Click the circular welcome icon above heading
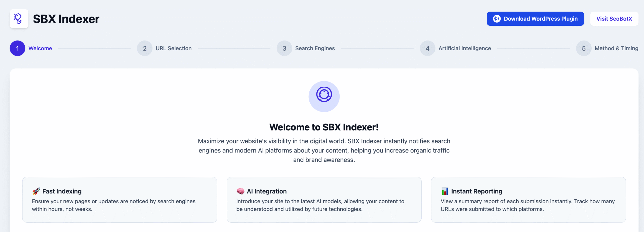The image size is (644, 232). coord(324,96)
